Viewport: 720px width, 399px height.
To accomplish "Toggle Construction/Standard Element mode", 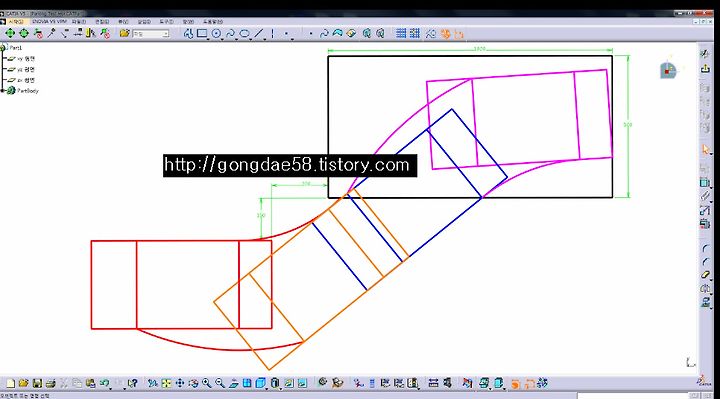I will pos(430,34).
